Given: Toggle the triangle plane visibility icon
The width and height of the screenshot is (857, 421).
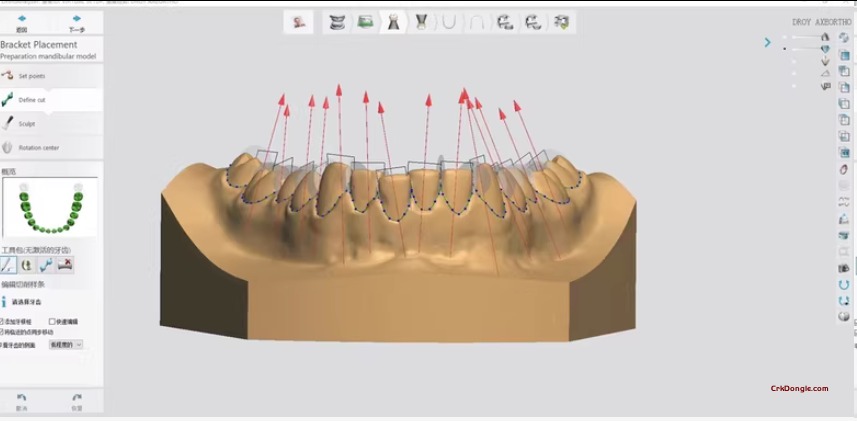Looking at the screenshot, I should (825, 73).
